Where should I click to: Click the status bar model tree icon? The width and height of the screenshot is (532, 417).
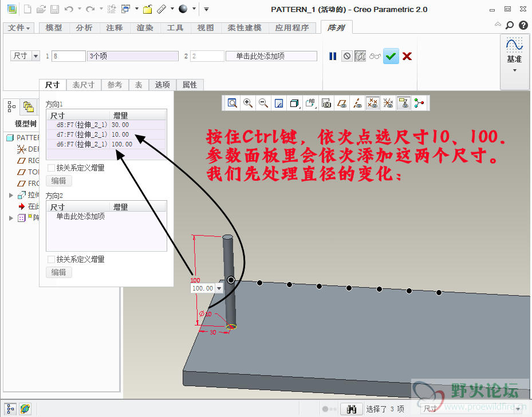click(10, 409)
